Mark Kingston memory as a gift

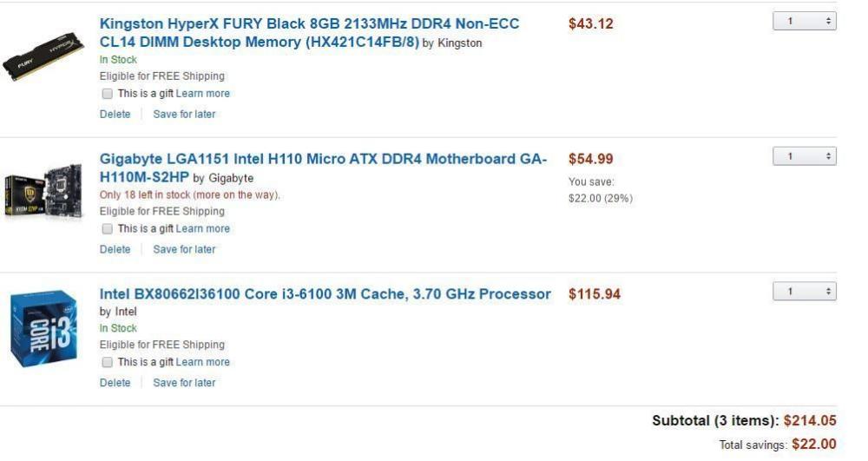pos(107,94)
